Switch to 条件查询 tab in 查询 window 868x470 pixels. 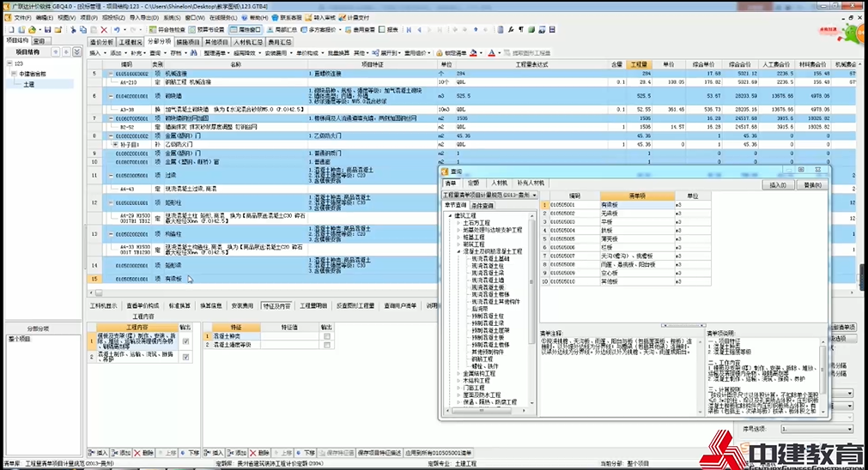pyautogui.click(x=483, y=206)
